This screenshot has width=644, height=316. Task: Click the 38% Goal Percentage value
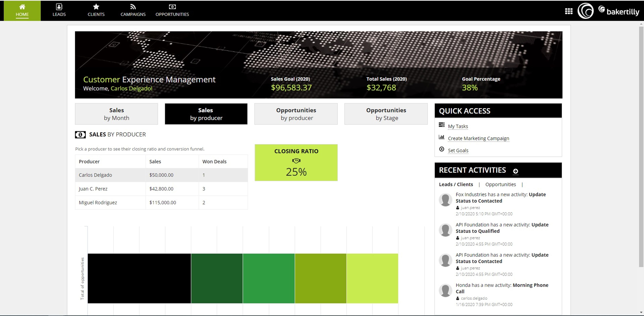coord(470,88)
